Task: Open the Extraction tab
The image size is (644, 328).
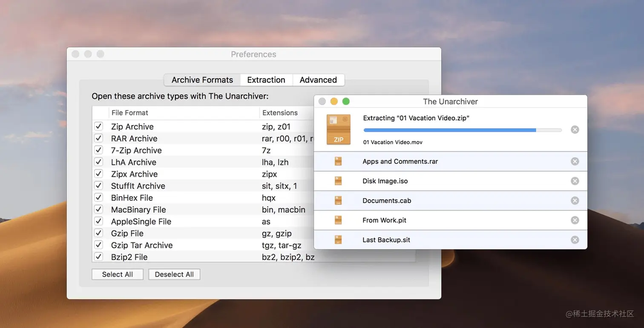Action: [x=266, y=80]
